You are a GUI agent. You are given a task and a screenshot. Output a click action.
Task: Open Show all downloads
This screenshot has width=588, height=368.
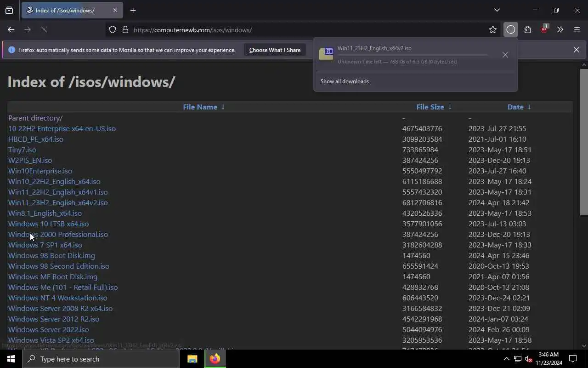tap(345, 81)
